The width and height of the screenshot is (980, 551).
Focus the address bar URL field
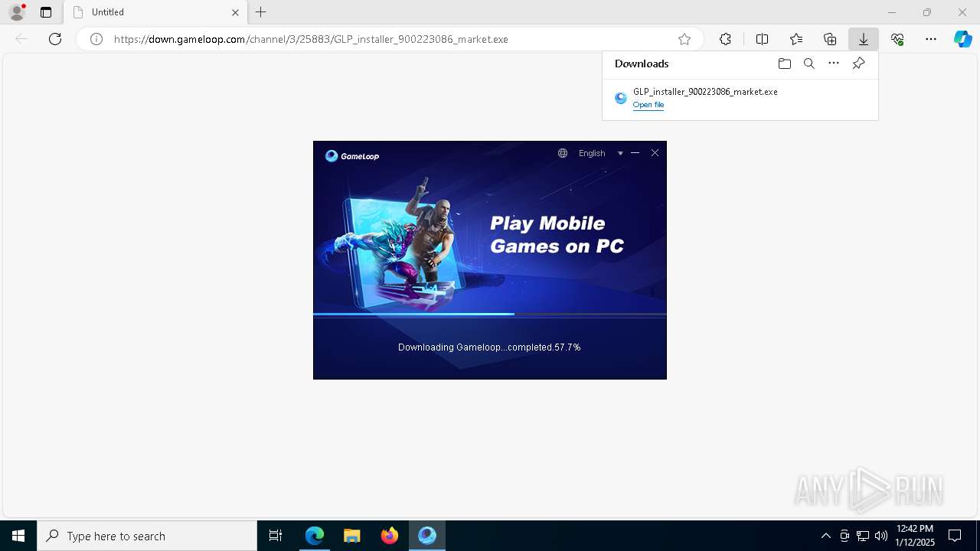(x=390, y=39)
